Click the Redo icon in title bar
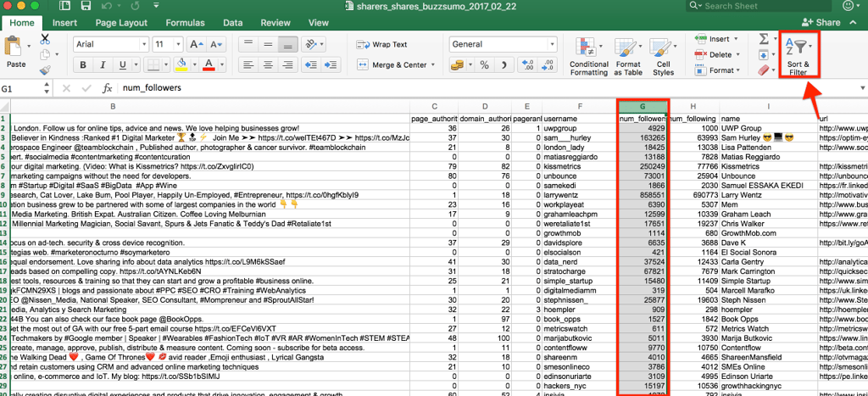 coord(133,7)
